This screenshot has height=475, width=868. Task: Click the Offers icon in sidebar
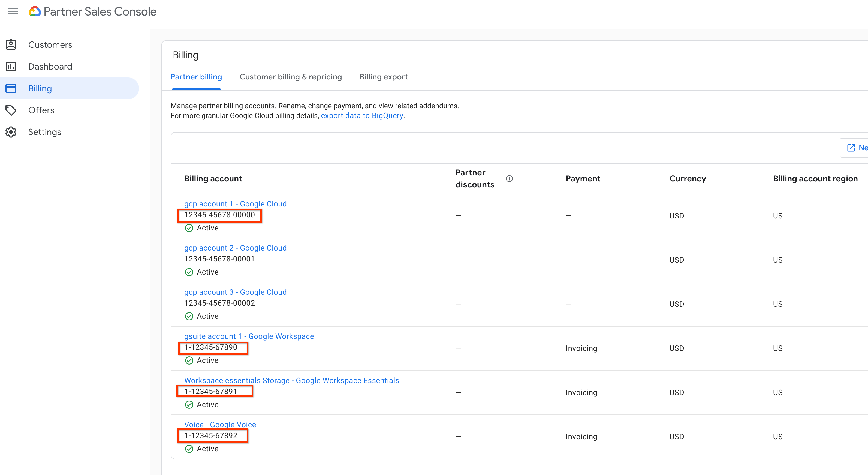12,110
